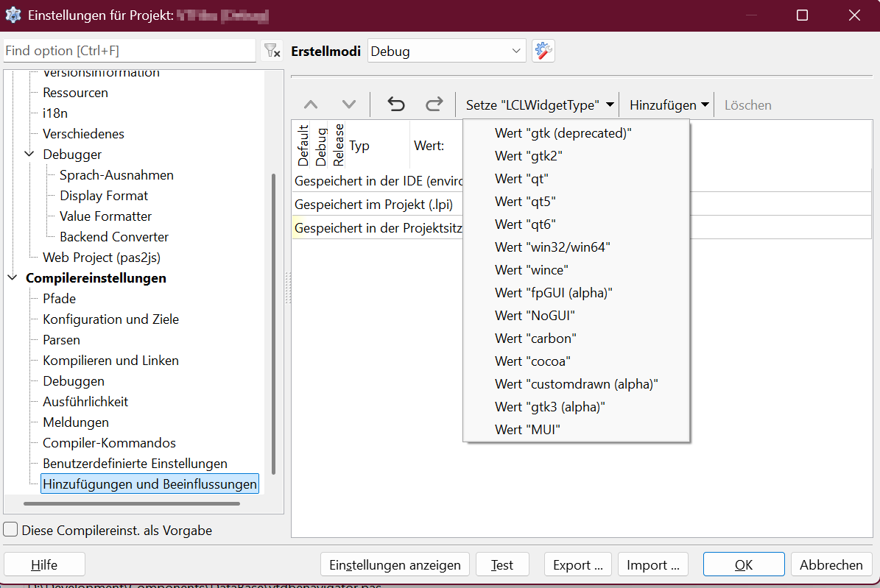Viewport: 880px width, 588px height.
Task: Choose Wert "gtk3 (alpha)" menu entry
Action: coord(577,407)
